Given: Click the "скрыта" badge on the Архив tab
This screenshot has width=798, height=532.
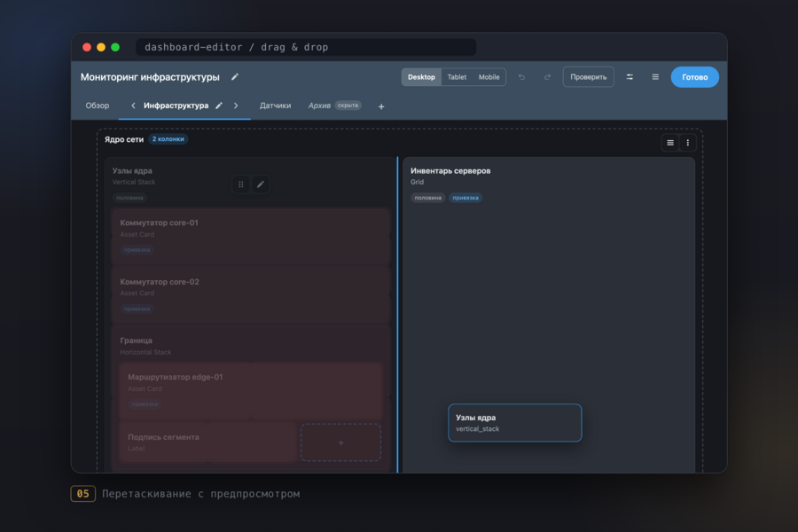Looking at the screenshot, I should (x=348, y=106).
